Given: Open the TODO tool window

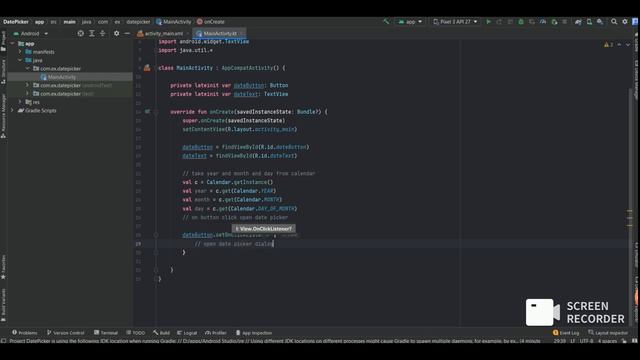Looking at the screenshot, I should coord(136,333).
